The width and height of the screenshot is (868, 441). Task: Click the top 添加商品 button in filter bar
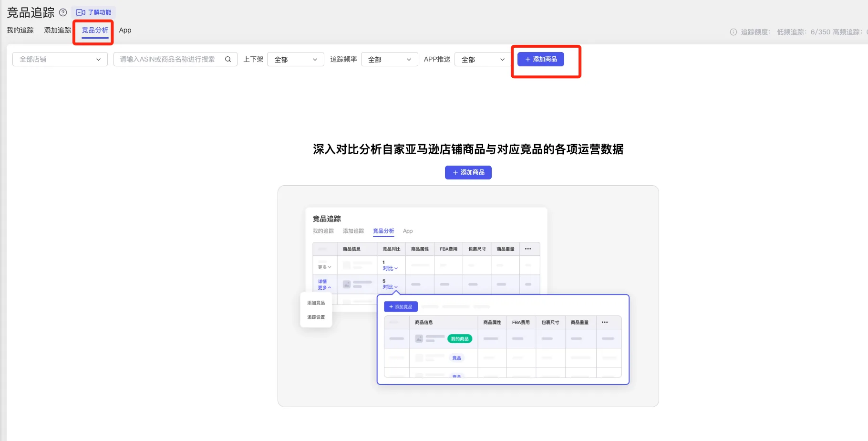[541, 59]
